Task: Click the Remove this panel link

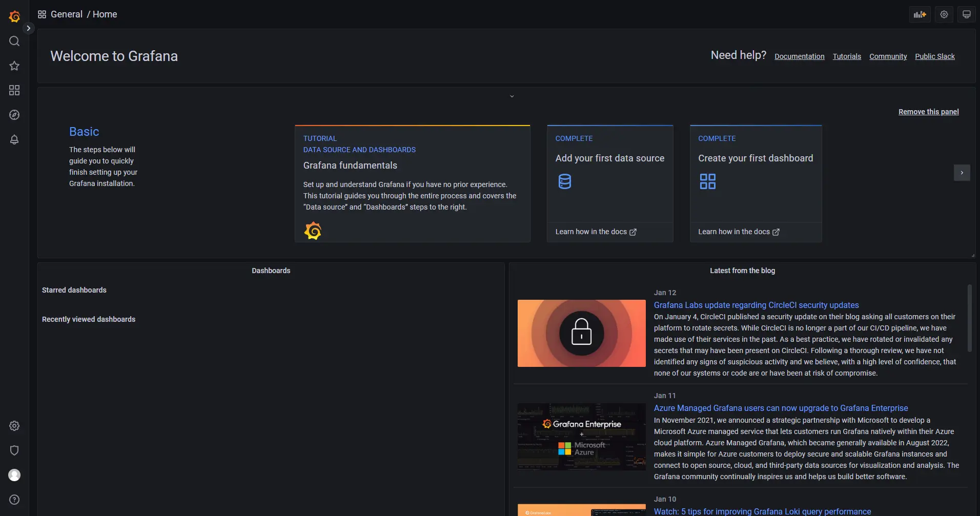Action: [x=928, y=112]
